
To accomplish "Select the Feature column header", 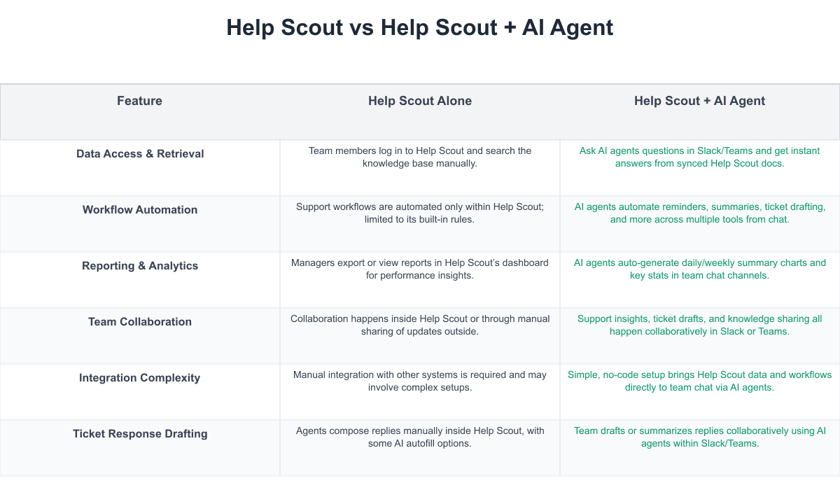I will coord(139,101).
